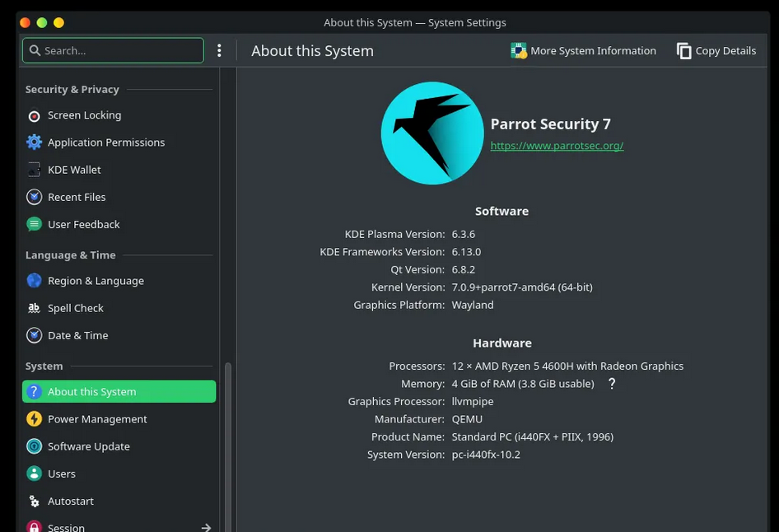Click the Session lock icon
The image size is (779, 532).
(34, 526)
